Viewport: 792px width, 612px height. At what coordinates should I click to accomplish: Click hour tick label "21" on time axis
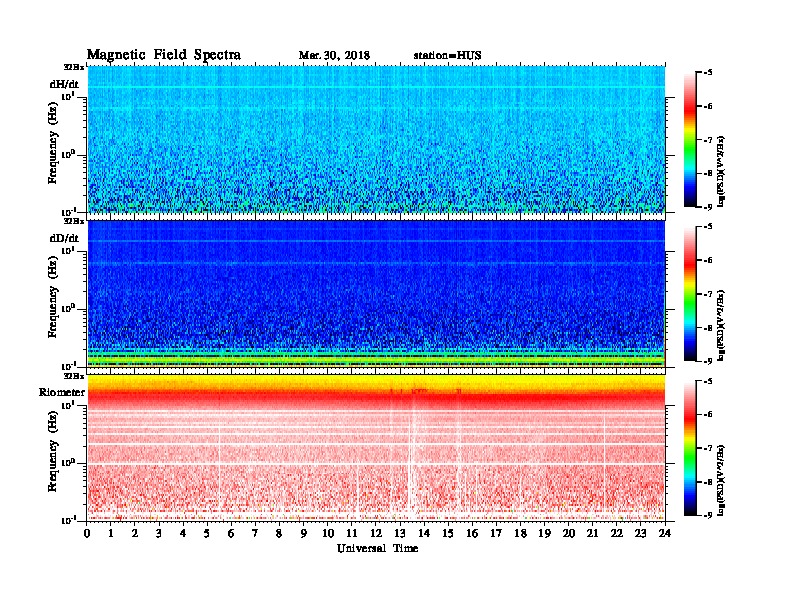pyautogui.click(x=592, y=533)
